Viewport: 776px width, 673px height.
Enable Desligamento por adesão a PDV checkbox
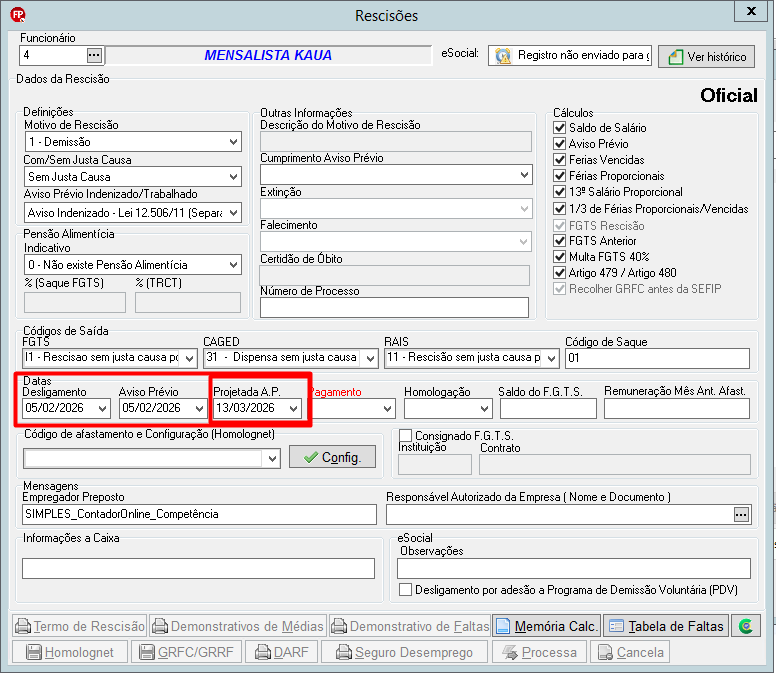[405, 589]
